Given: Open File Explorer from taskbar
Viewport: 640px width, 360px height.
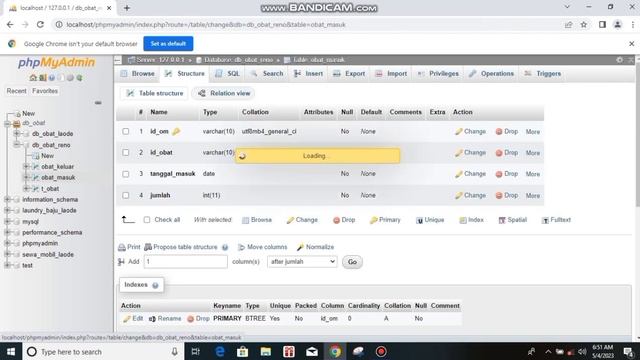Looking at the screenshot, I should [266, 351].
